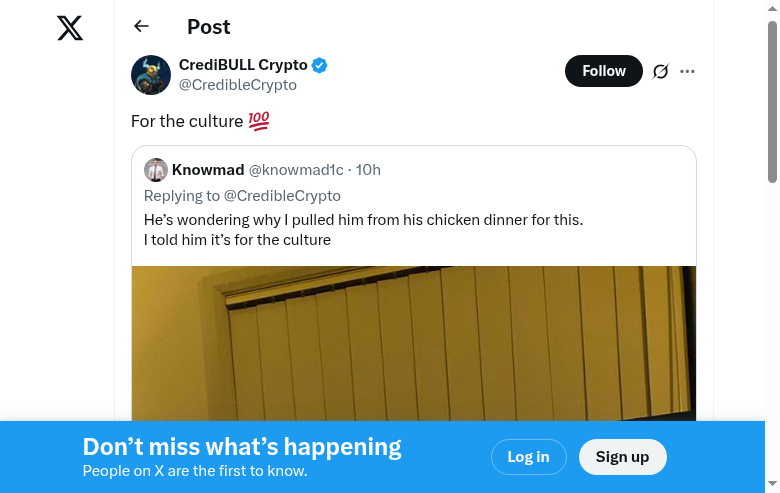Click the @knowmad1c handle
The width and height of the screenshot is (780, 493).
[x=295, y=169]
